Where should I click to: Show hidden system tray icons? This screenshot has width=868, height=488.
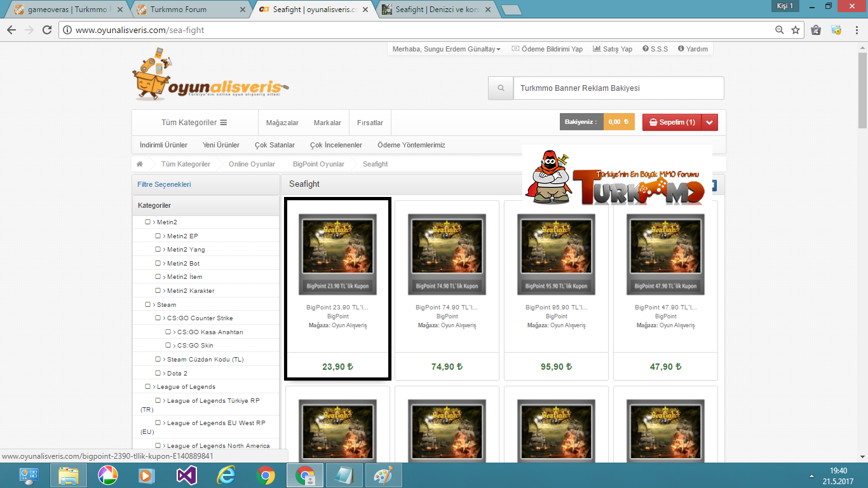pyautogui.click(x=811, y=475)
